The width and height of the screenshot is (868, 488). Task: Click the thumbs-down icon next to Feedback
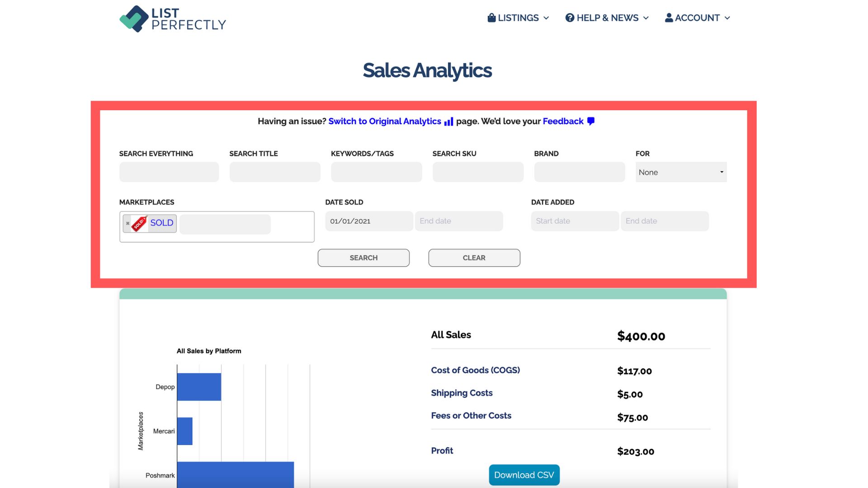590,121
